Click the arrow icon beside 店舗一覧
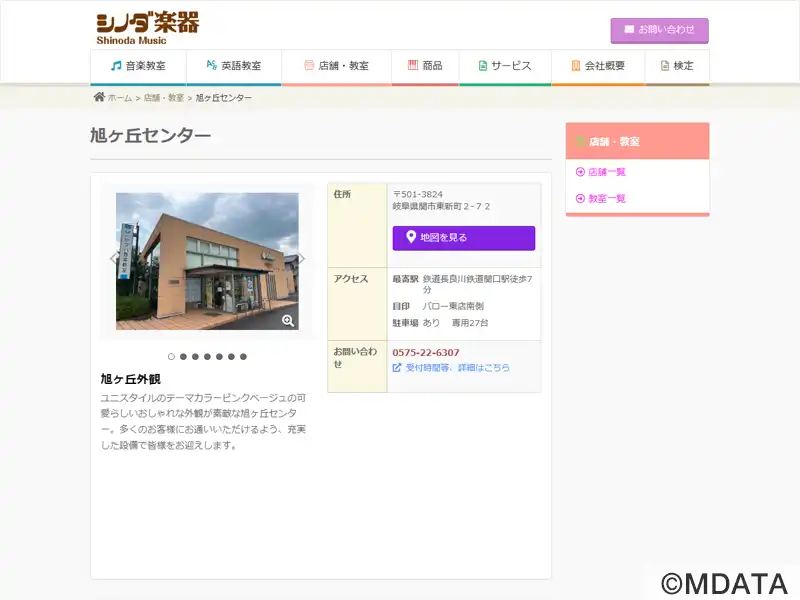Screen dimensions: 800x600 (580, 172)
